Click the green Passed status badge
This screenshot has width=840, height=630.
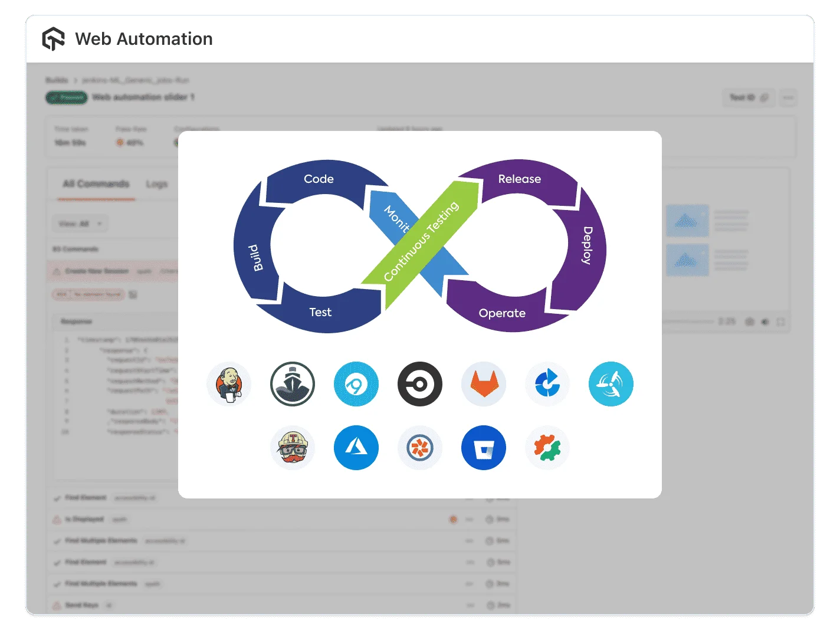[x=67, y=97]
